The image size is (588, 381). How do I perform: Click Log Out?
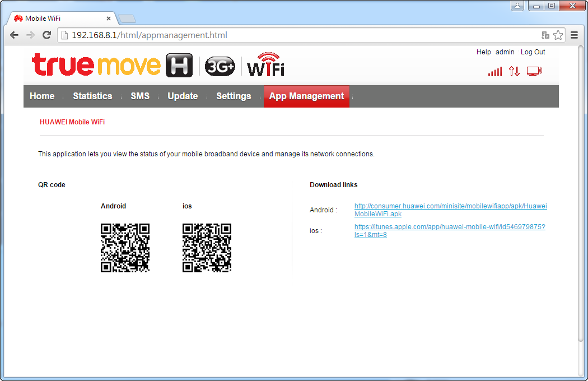(533, 52)
